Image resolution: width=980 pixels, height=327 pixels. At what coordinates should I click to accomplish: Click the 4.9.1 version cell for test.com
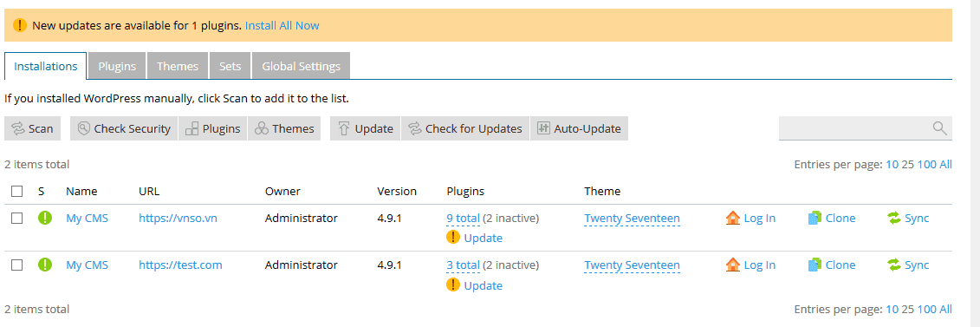(389, 265)
